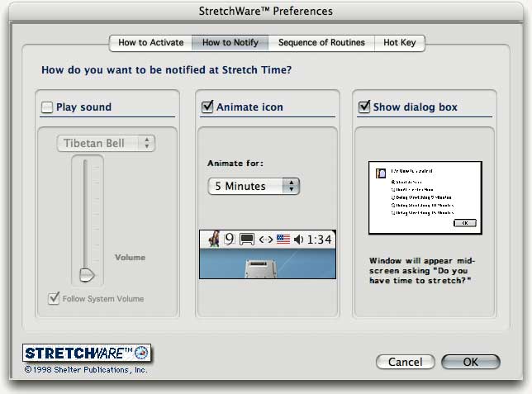Confirm preferences with OK button
The height and width of the screenshot is (394, 532).
[471, 362]
